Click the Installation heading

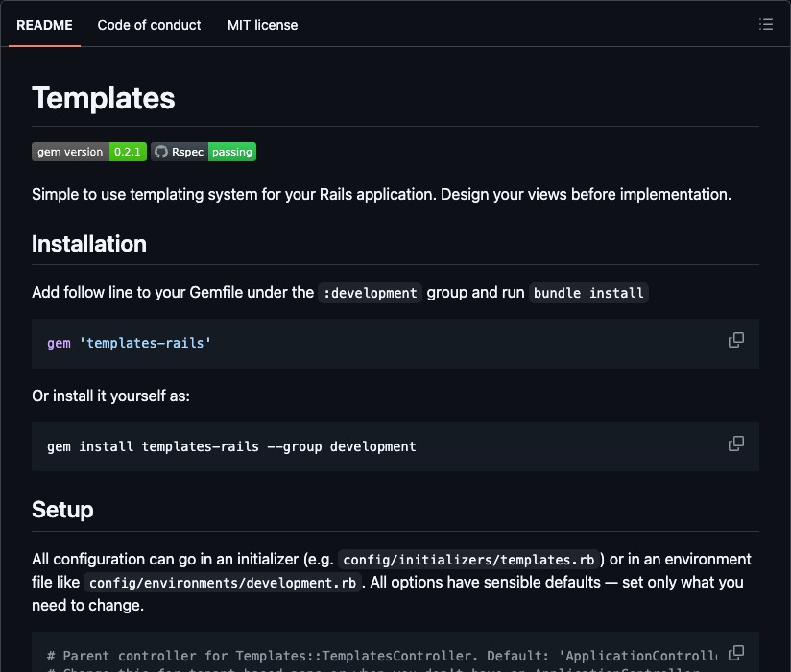click(x=89, y=244)
